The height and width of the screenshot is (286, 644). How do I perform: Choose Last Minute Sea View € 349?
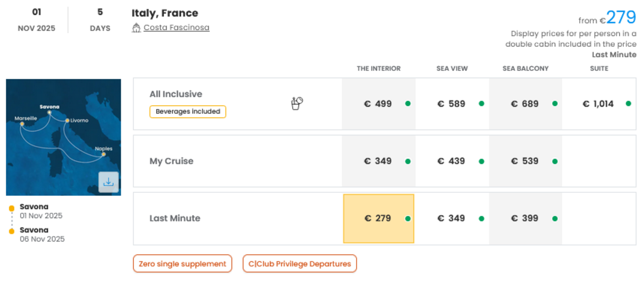coord(452,218)
